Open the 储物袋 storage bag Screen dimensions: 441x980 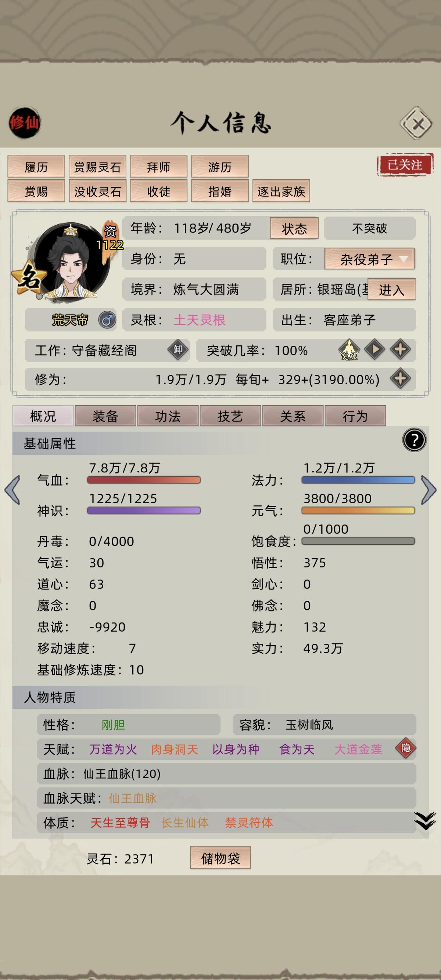(x=220, y=859)
